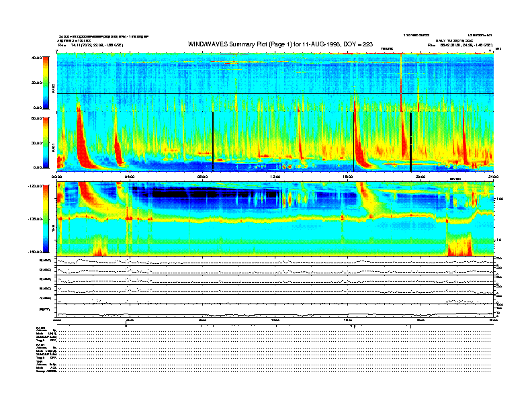Select the top RAD2 color scale bar
Screen dimensions: 532x411
tap(46, 83)
